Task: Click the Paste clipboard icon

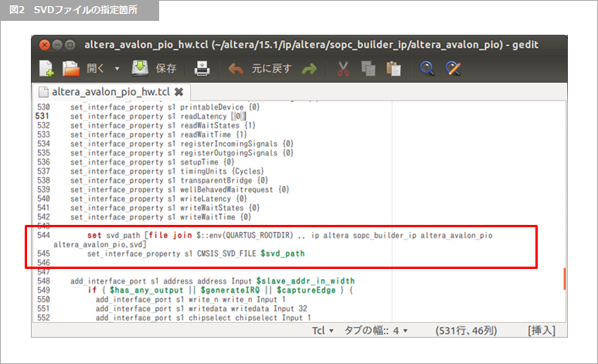Action: [394, 69]
